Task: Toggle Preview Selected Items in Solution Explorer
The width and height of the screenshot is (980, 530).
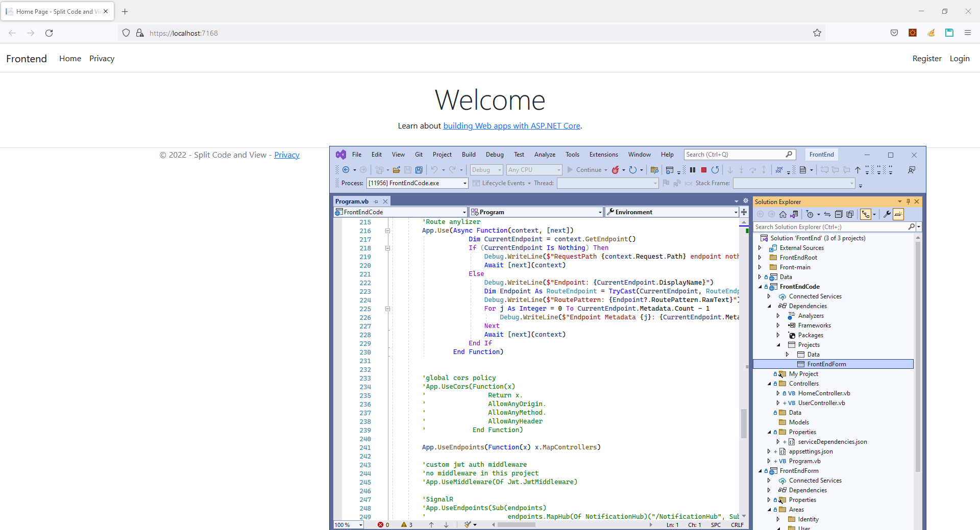Action: click(898, 214)
